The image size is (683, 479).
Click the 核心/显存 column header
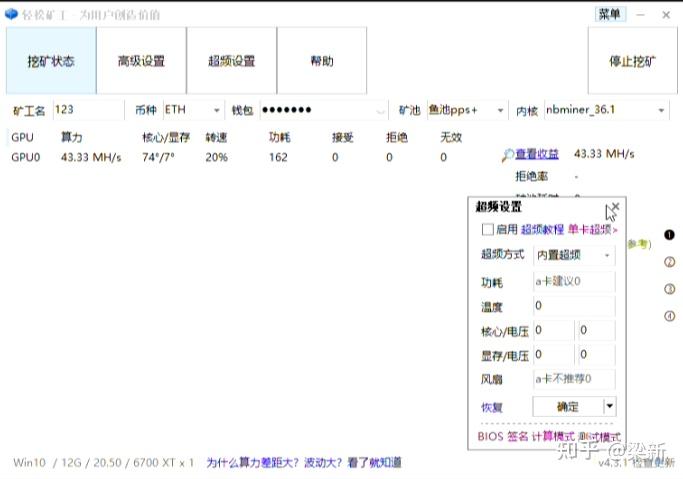tap(166, 138)
